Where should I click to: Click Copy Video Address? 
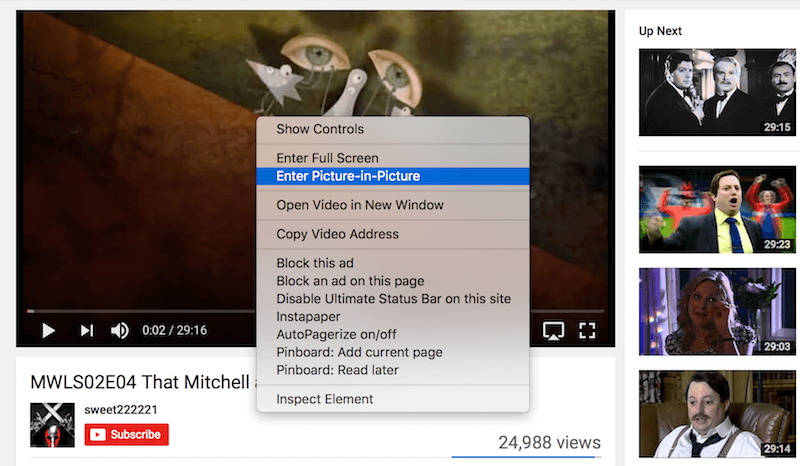pyautogui.click(x=337, y=234)
